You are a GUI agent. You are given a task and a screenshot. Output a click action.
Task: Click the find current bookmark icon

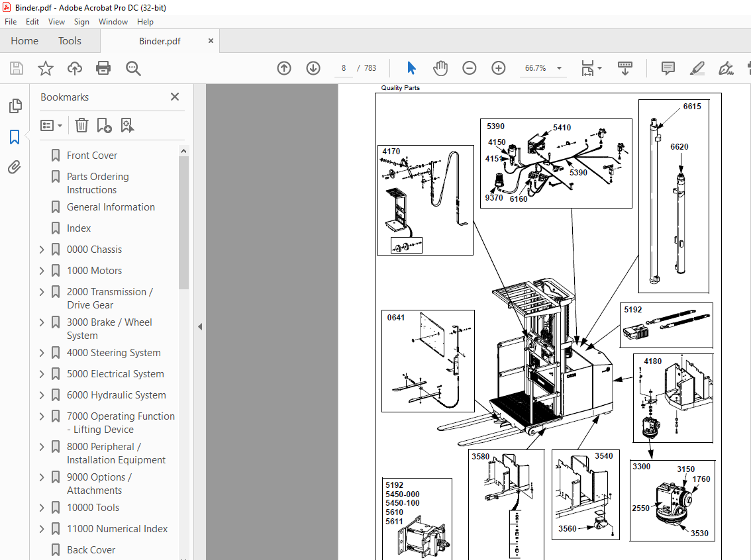[x=127, y=125]
